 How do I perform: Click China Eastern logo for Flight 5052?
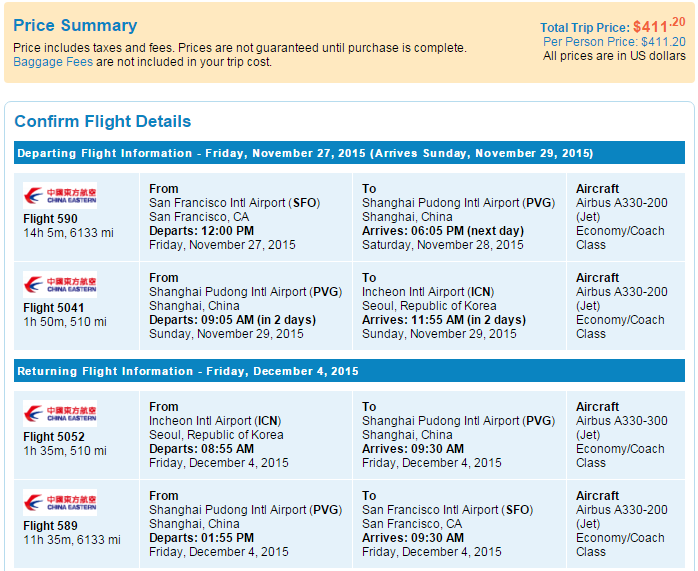point(60,413)
